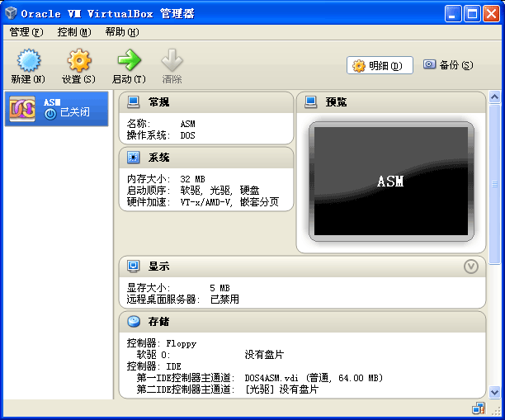The height and width of the screenshot is (420, 505).
Task: Click the grayed-out Discard (清除) arrow
Action: [x=172, y=60]
